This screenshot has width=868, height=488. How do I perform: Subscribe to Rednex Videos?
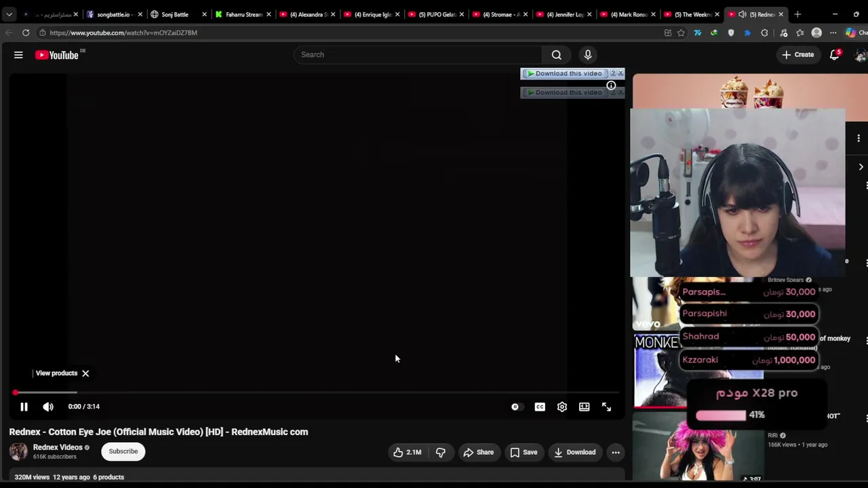click(123, 451)
